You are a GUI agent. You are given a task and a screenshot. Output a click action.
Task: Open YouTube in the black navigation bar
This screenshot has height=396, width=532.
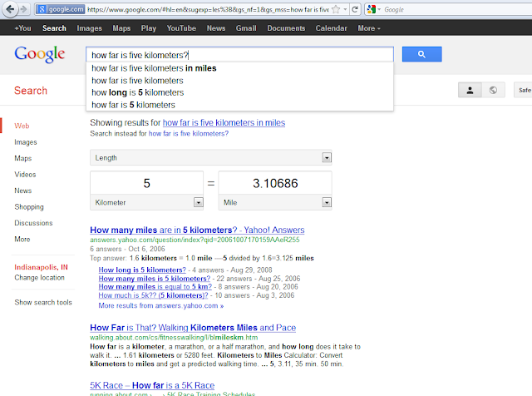181,28
